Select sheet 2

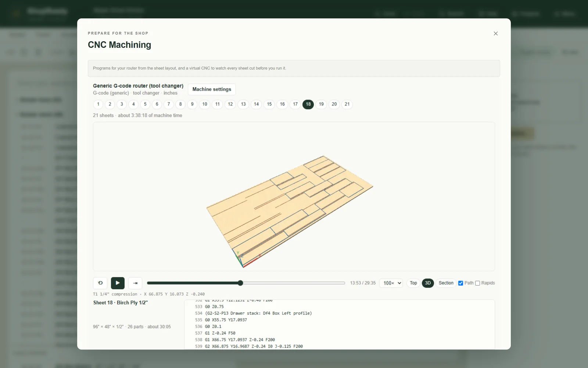click(110, 104)
